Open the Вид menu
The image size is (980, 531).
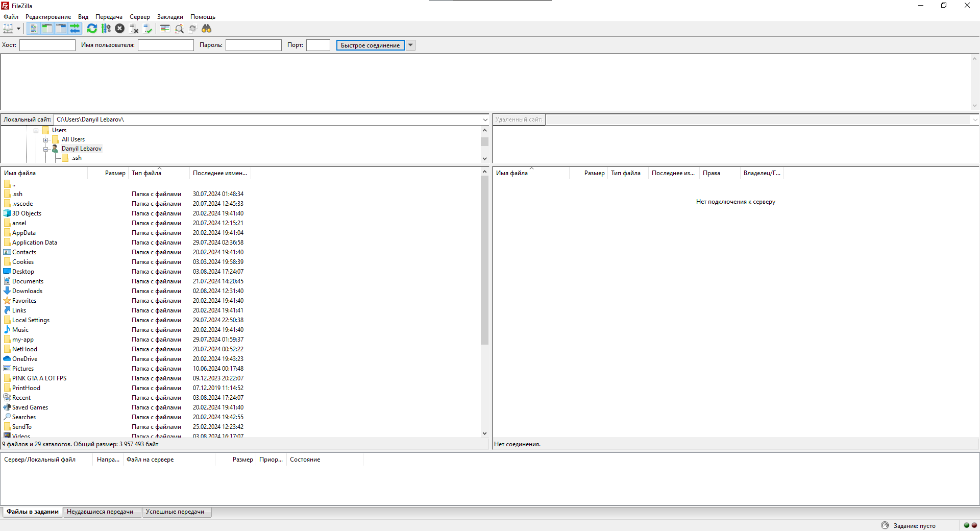tap(83, 17)
